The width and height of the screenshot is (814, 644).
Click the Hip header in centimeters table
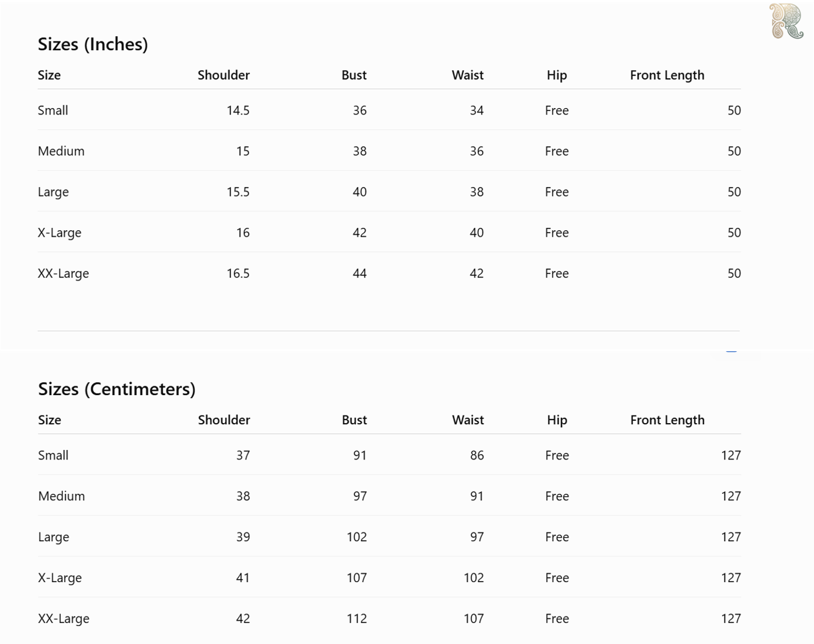pyautogui.click(x=557, y=420)
